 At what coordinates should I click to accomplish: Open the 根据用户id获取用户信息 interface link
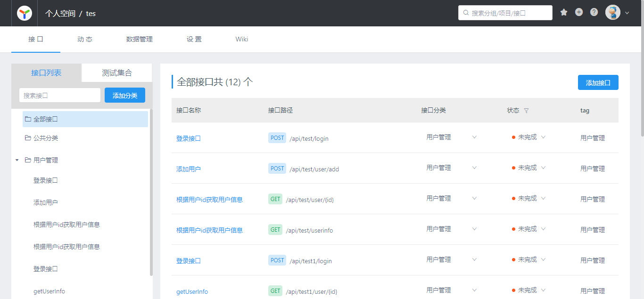(x=209, y=199)
